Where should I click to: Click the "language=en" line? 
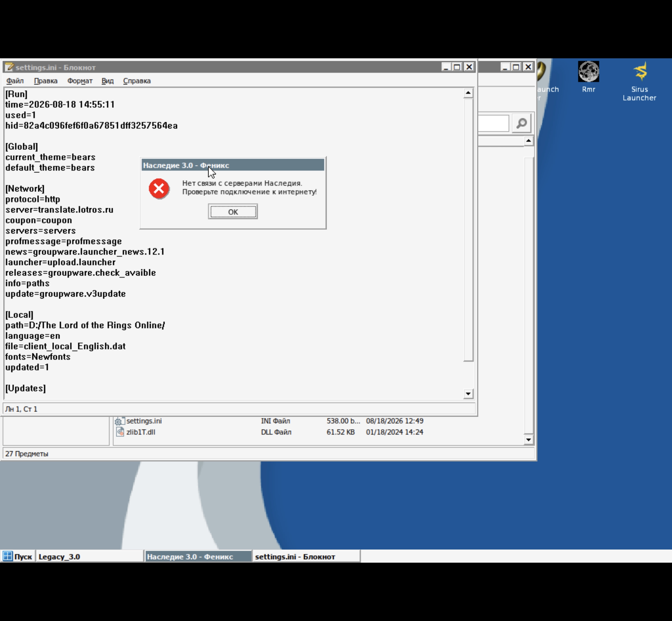click(x=33, y=336)
